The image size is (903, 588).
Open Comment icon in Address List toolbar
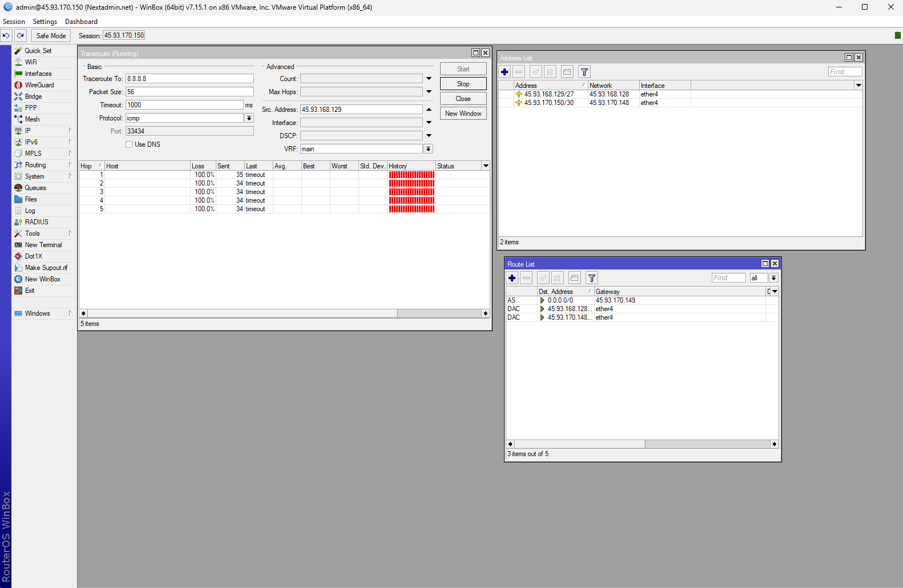tap(567, 72)
